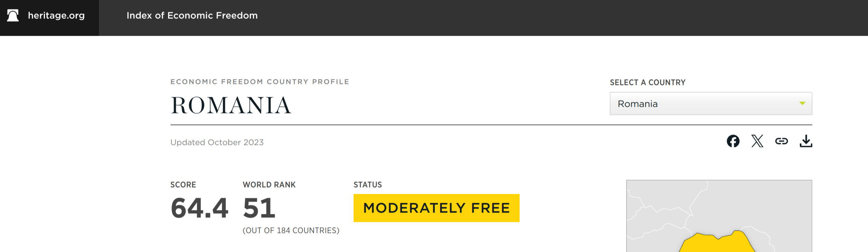
Task: Share the profile on X
Action: tap(757, 141)
